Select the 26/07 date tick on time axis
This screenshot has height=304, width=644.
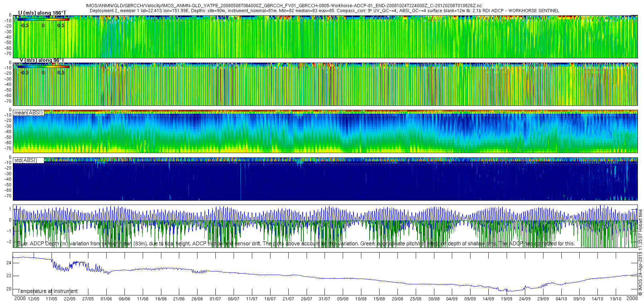[307, 299]
